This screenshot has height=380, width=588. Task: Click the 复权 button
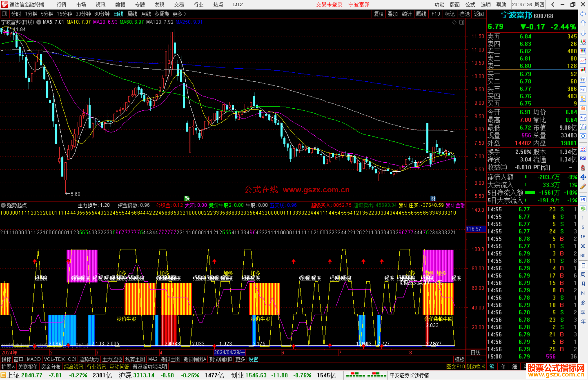[379, 14]
